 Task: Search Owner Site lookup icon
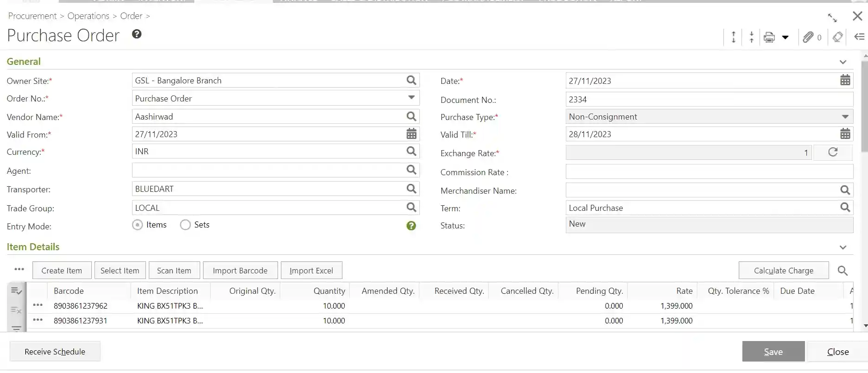[411, 80]
